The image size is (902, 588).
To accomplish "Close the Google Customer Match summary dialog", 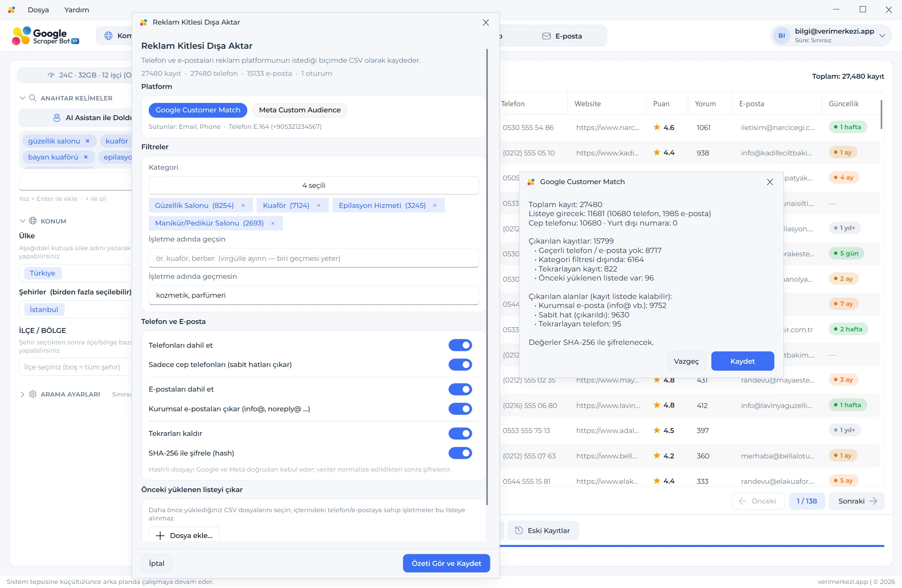I will 770,182.
